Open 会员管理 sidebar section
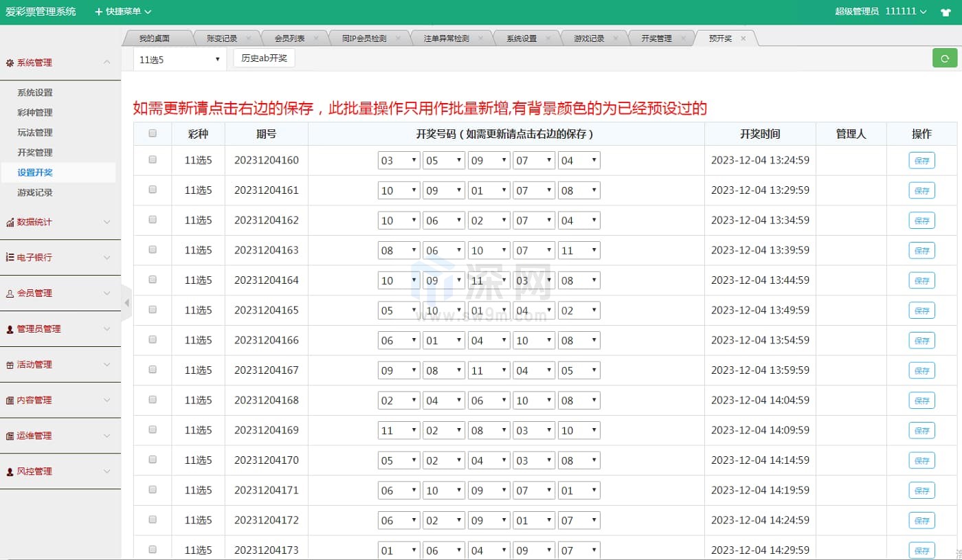Viewport: 962px width, 560px height. [x=60, y=293]
